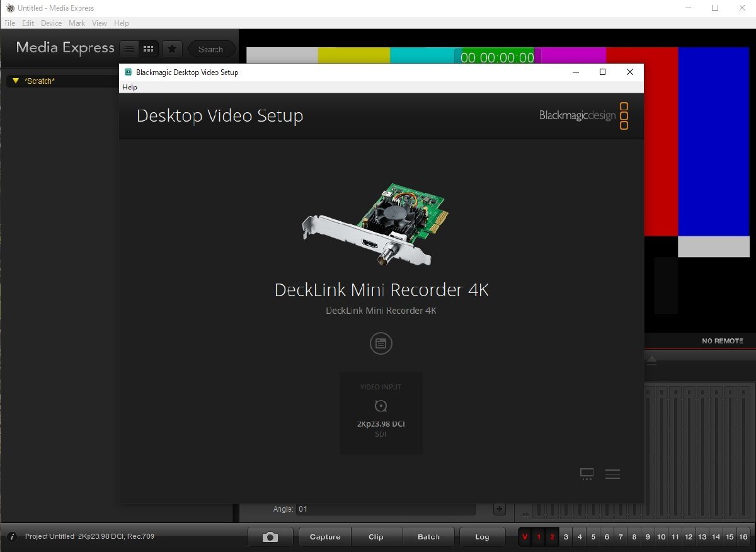The height and width of the screenshot is (552, 756).
Task: Open the Help menu in Desktop Video Setup
Action: point(130,87)
